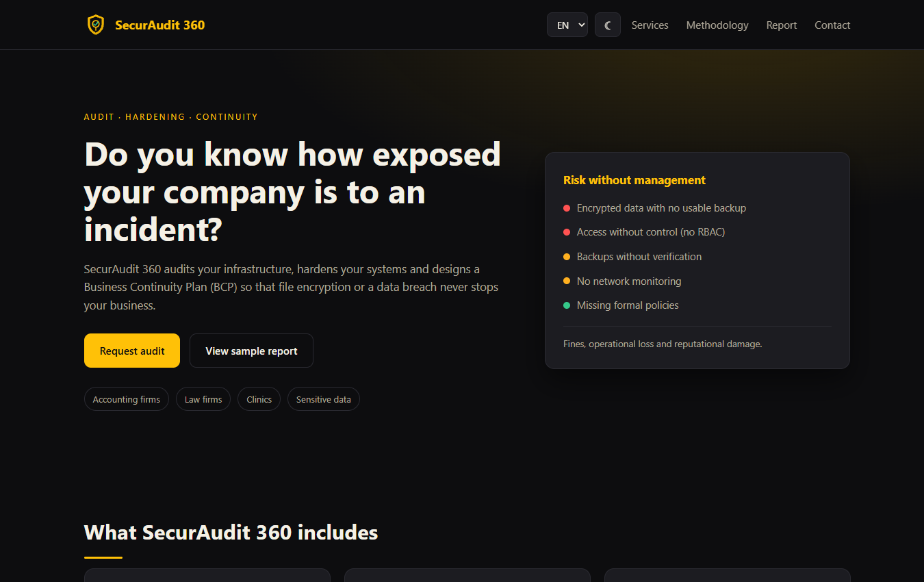Image resolution: width=924 pixels, height=582 pixels.
Task: Click the main headline about company exposure
Action: click(293, 192)
